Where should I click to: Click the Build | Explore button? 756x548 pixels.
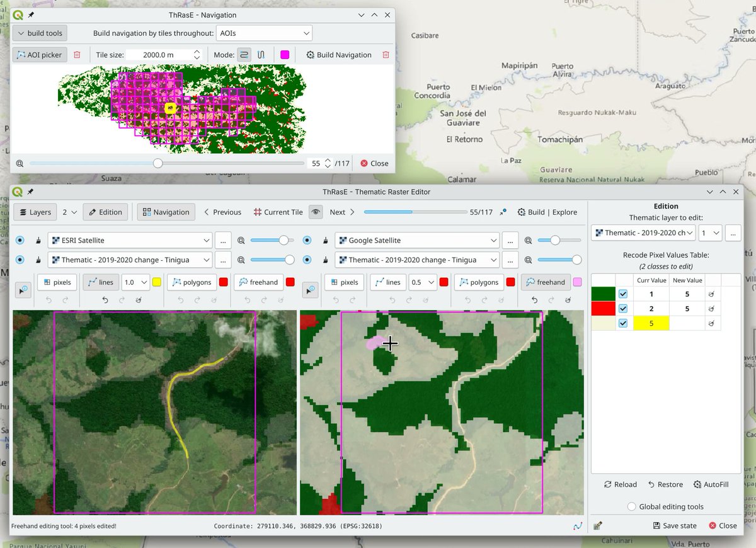(547, 212)
